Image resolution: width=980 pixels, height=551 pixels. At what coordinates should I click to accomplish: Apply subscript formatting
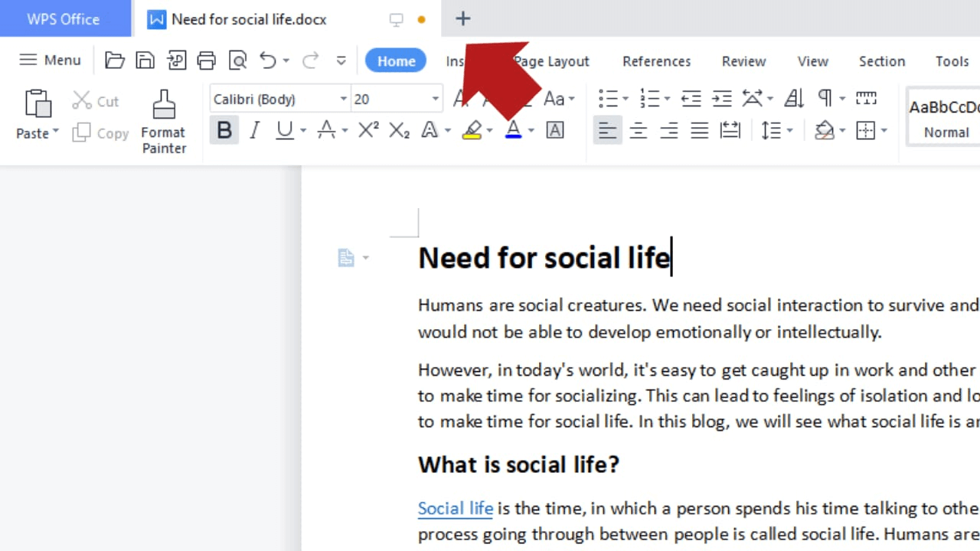[x=398, y=130]
